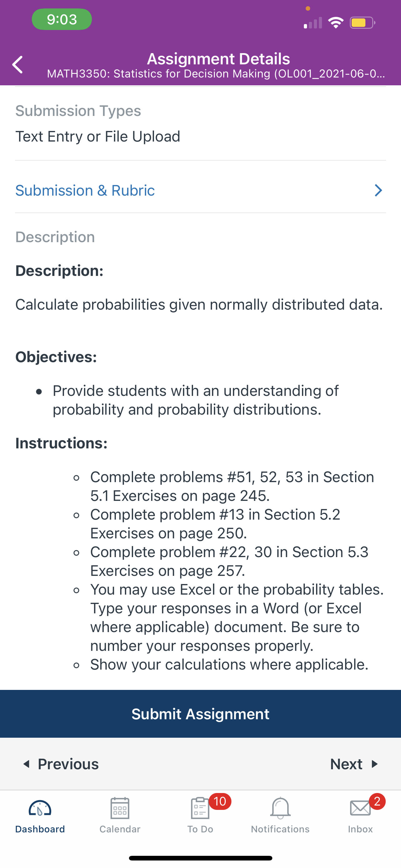Tap the MATH3350 course subtitle

[x=216, y=74]
